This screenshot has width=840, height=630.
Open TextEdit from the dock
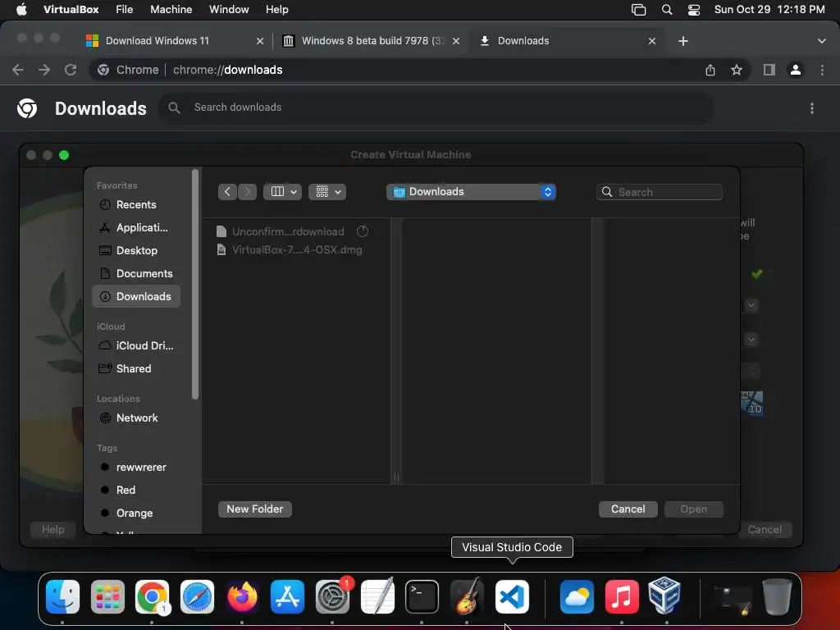click(377, 596)
